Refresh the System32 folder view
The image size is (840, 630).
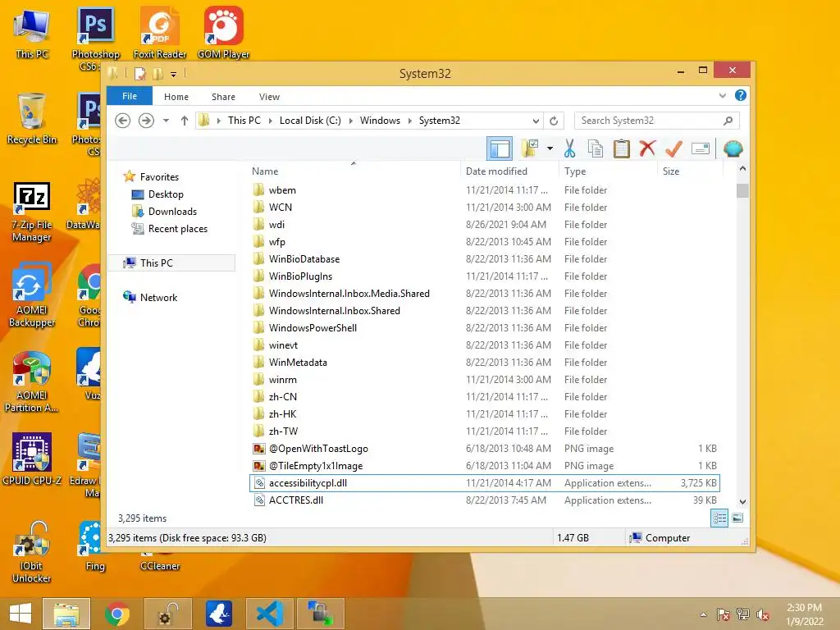click(x=554, y=121)
